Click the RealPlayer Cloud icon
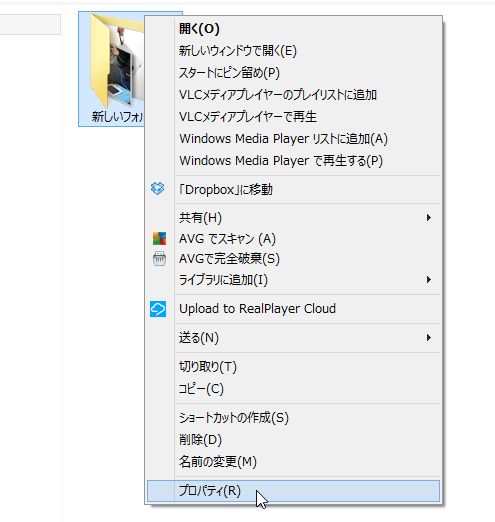 (158, 309)
